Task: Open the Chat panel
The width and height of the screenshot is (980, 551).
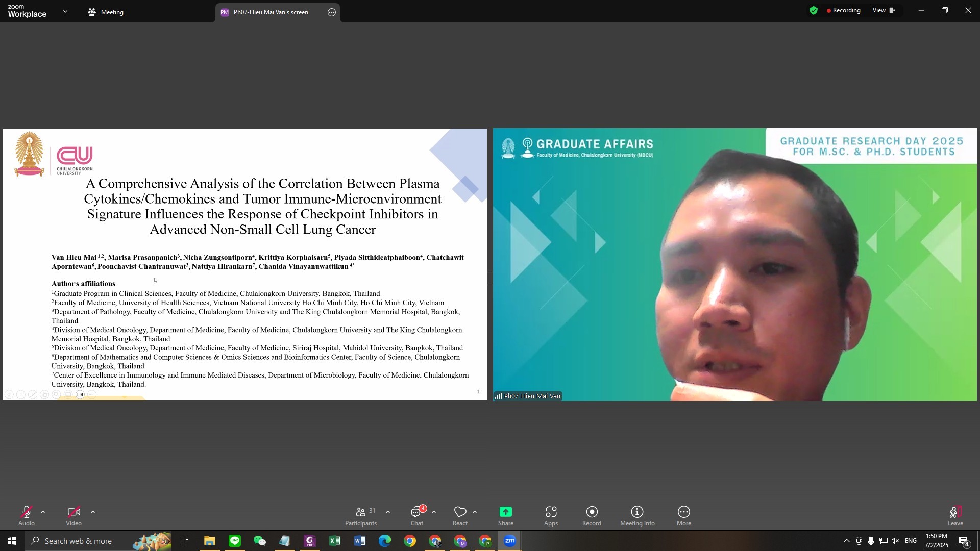Action: pos(417,515)
